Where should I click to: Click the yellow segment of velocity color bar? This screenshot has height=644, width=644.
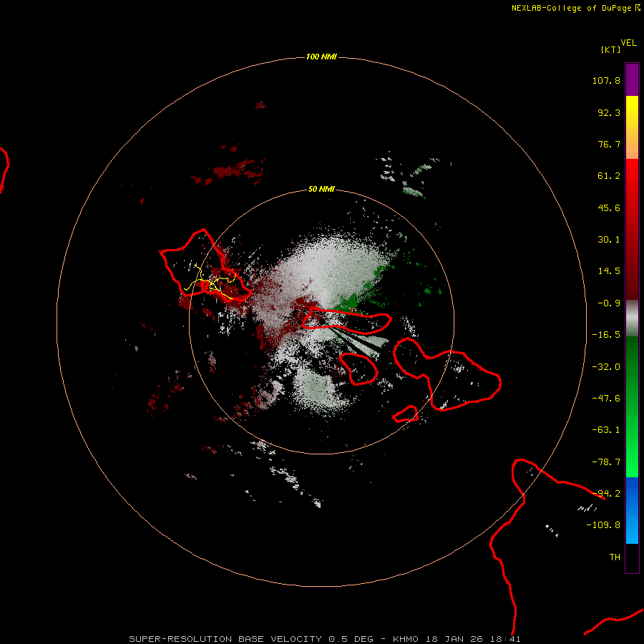point(632,127)
